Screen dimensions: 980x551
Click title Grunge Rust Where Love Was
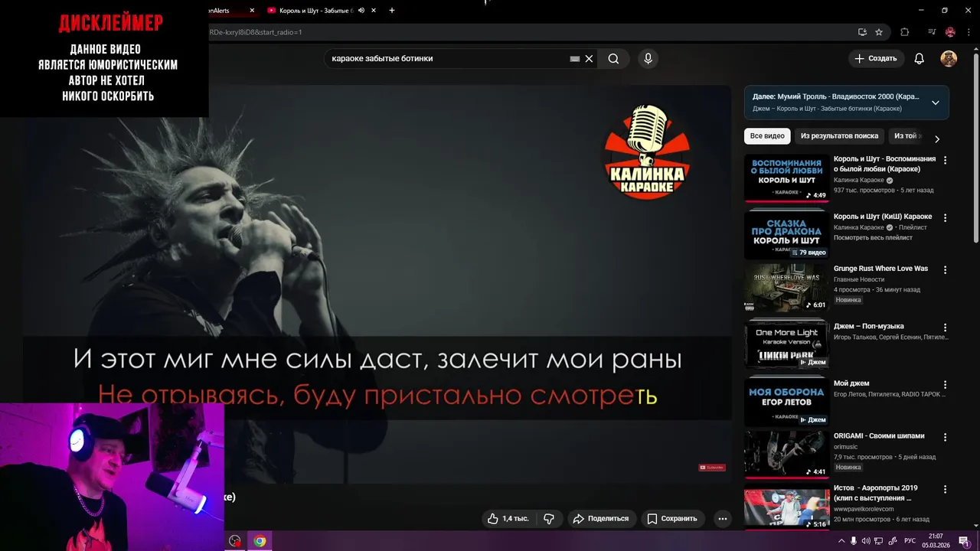coord(880,269)
